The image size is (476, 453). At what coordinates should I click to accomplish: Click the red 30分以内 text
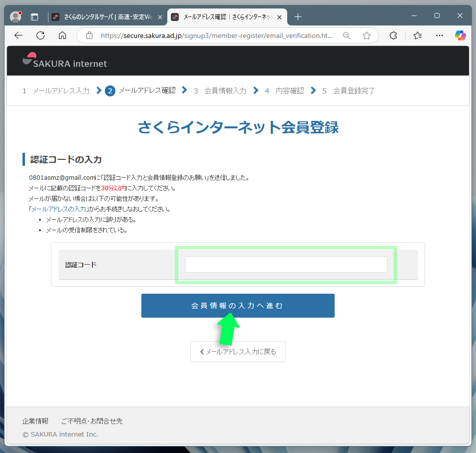point(113,188)
